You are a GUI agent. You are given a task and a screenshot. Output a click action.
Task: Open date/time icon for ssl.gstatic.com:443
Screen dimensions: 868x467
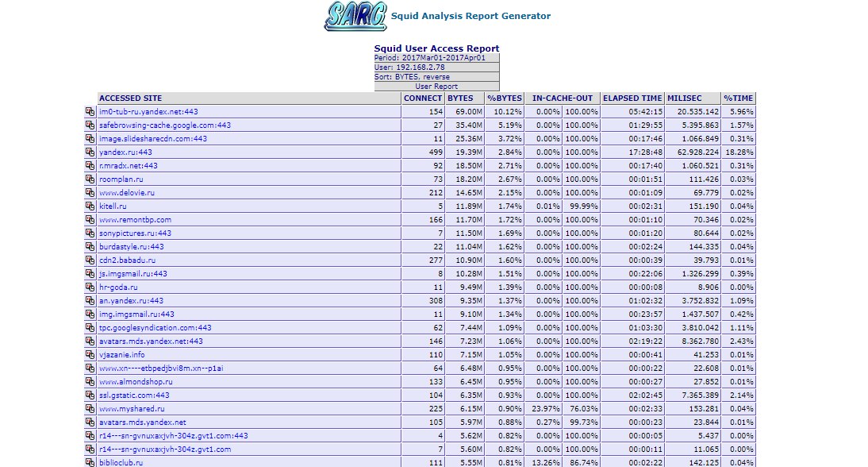(x=90, y=395)
